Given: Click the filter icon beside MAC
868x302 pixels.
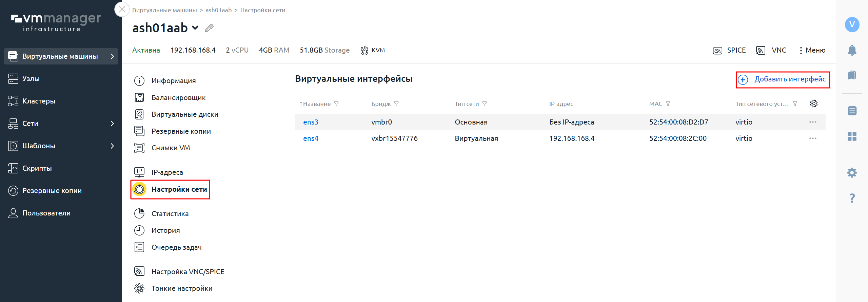Looking at the screenshot, I should click(668, 104).
